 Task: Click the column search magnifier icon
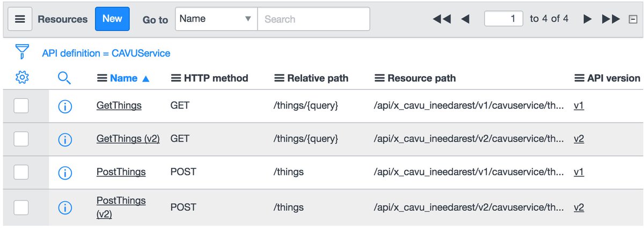coord(64,78)
